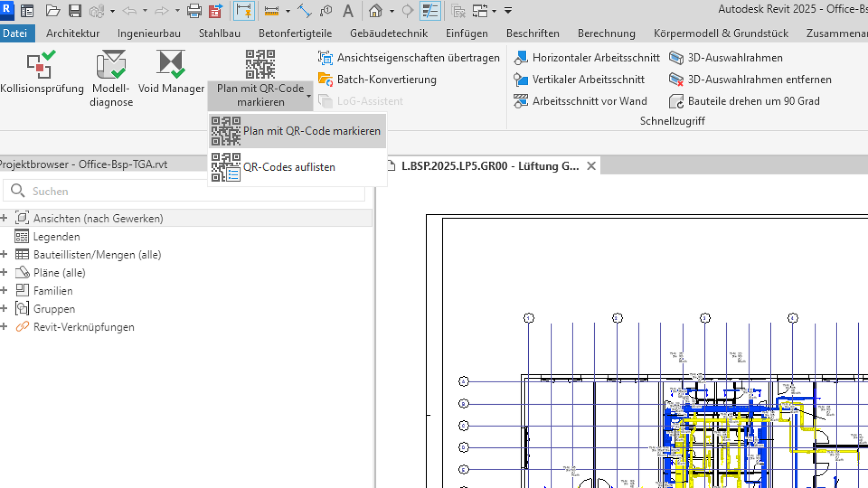
Task: Expand the Ansichten (nach Gewerken) node
Action: tap(4, 218)
